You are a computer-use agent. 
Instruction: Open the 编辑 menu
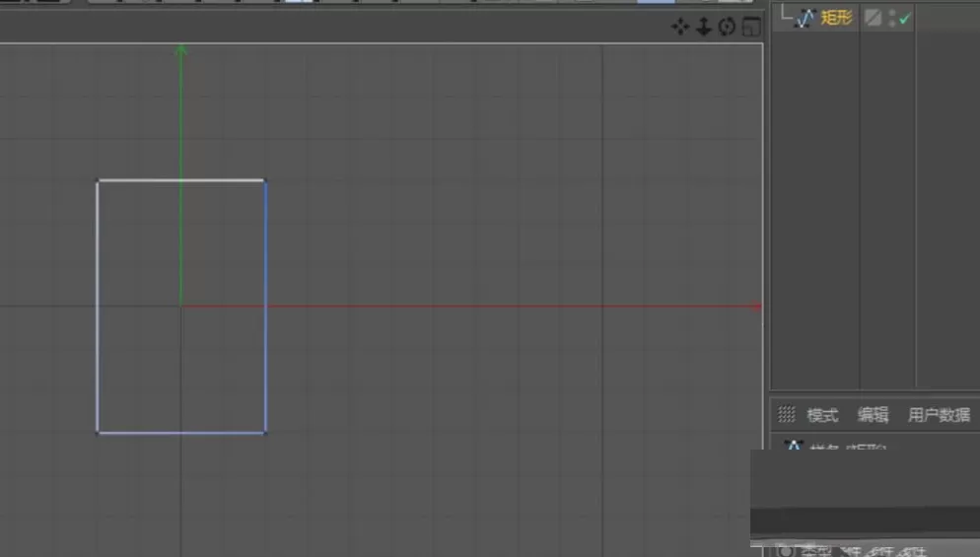pyautogui.click(x=874, y=414)
